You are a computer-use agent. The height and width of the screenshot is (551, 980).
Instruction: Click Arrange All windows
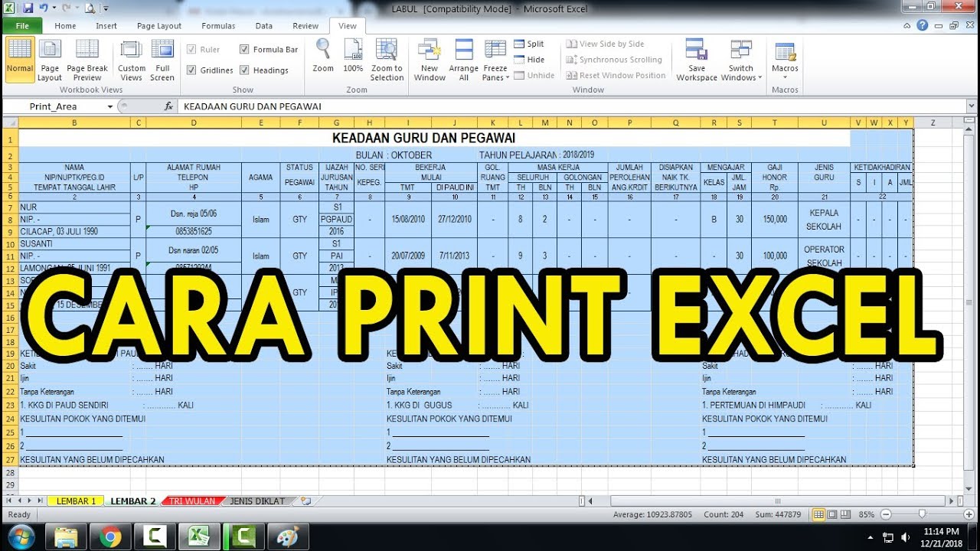[x=464, y=60]
